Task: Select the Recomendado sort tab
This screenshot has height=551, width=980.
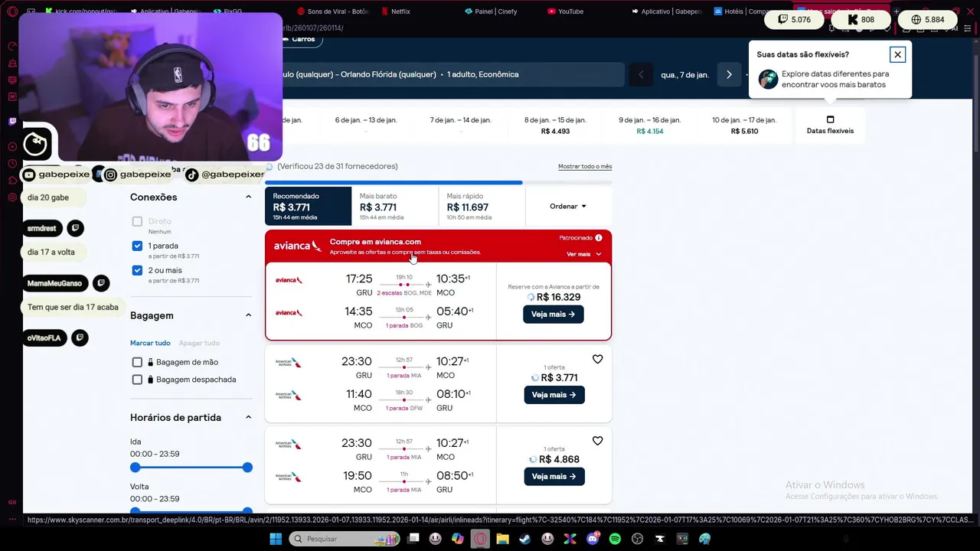Action: [309, 206]
